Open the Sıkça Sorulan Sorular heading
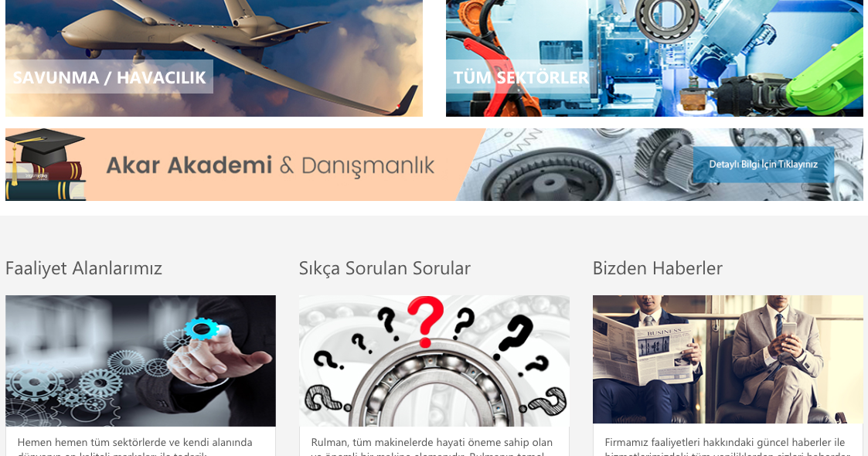 click(385, 268)
